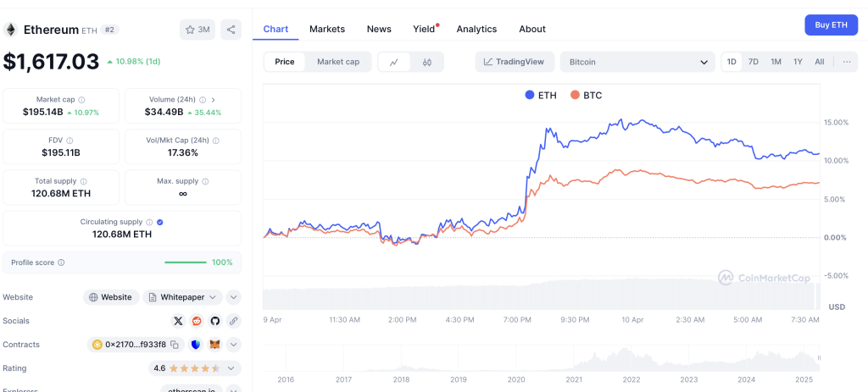Image resolution: width=868 pixels, height=392 pixels.
Task: Toggle ETH series in chart legend
Action: pyautogui.click(x=541, y=95)
